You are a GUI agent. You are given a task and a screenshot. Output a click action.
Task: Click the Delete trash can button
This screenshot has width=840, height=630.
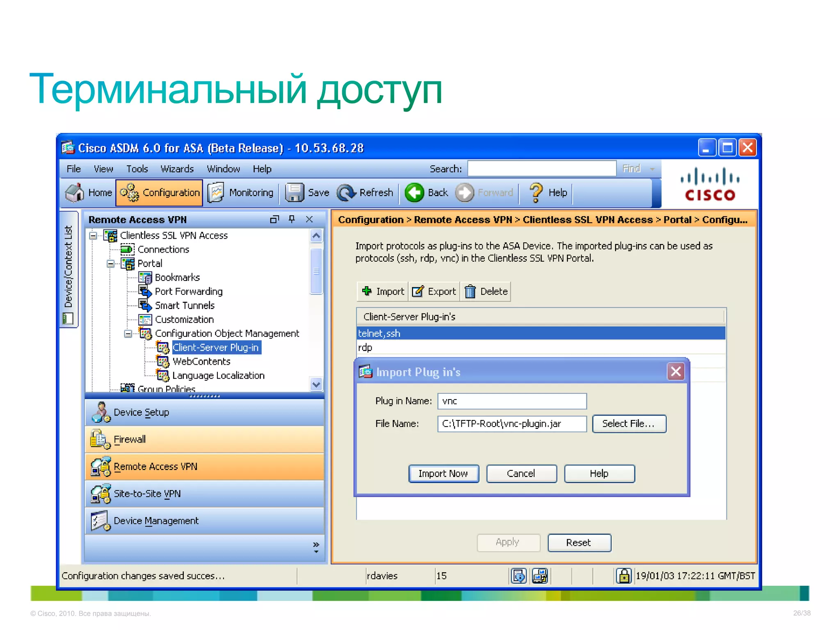pos(486,292)
